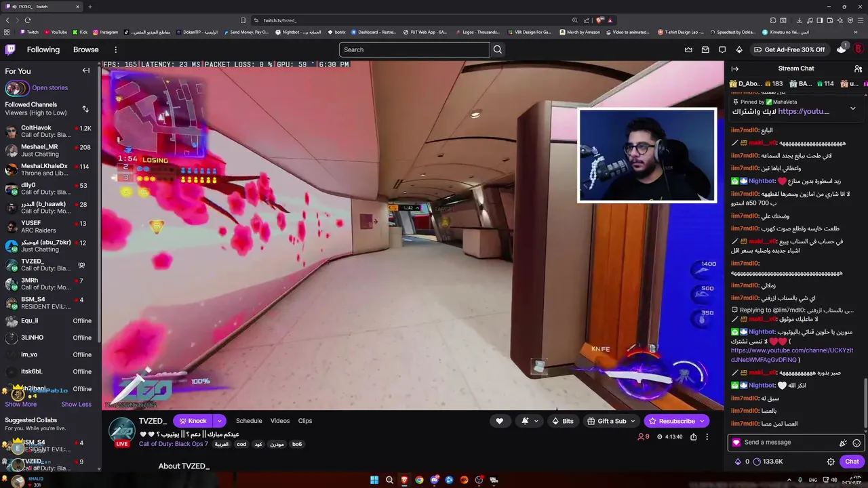The width and height of the screenshot is (868, 488).
Task: Open YUSEF channel playing ARC Raiders
Action: tap(49, 226)
